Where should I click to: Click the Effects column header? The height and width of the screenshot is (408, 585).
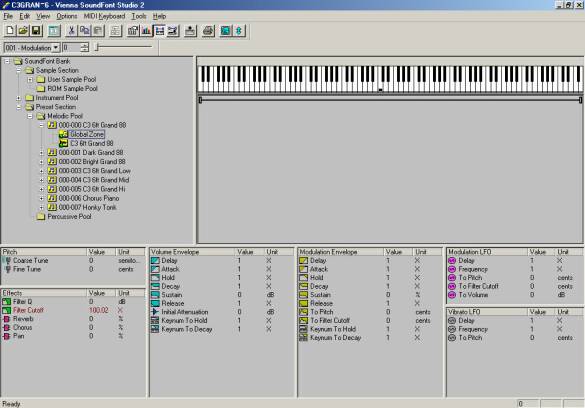click(44, 293)
